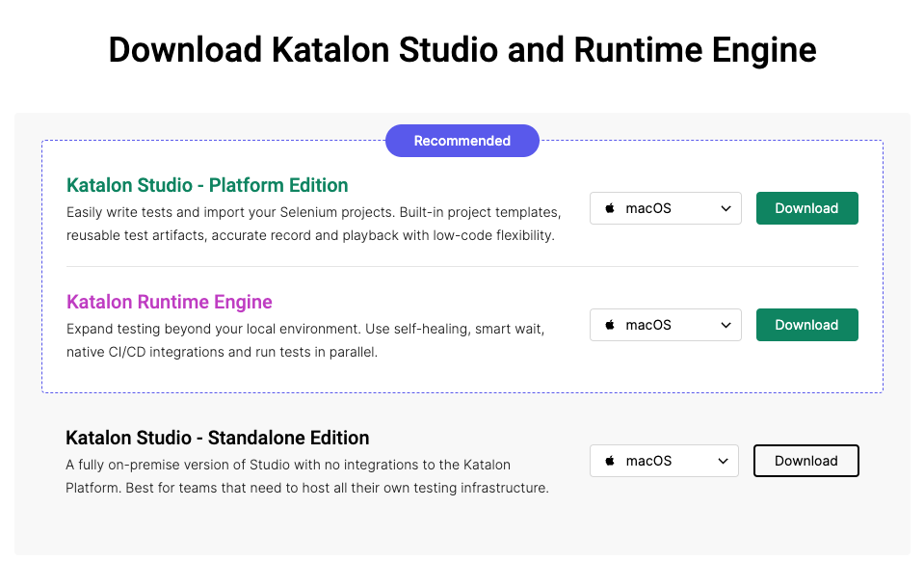
Task: Open OS dropdown for Standalone Edition
Action: [x=664, y=461]
